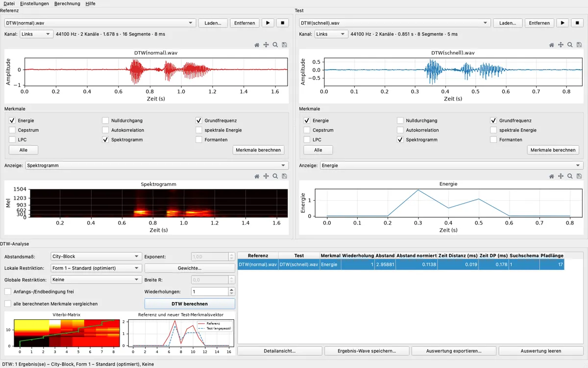Image resolution: width=588 pixels, height=368 pixels.
Task: Open the Referenz Kanal dropdown
Action: click(x=36, y=34)
